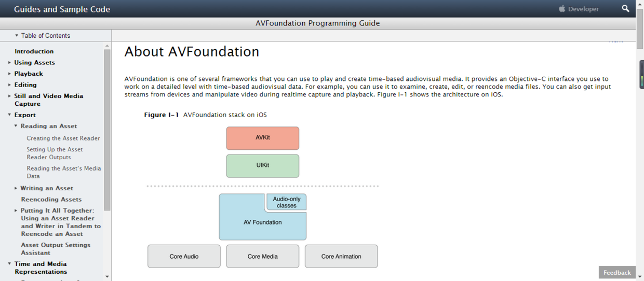Collapse the Reading an Asset subsection
Viewport: 644px width, 281px height.
16,126
